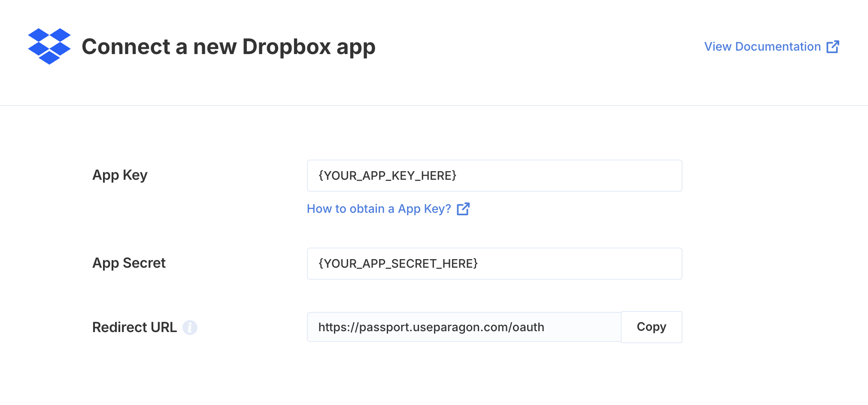The image size is (868, 405).
Task: Focus the App Secret input field
Action: [495, 263]
